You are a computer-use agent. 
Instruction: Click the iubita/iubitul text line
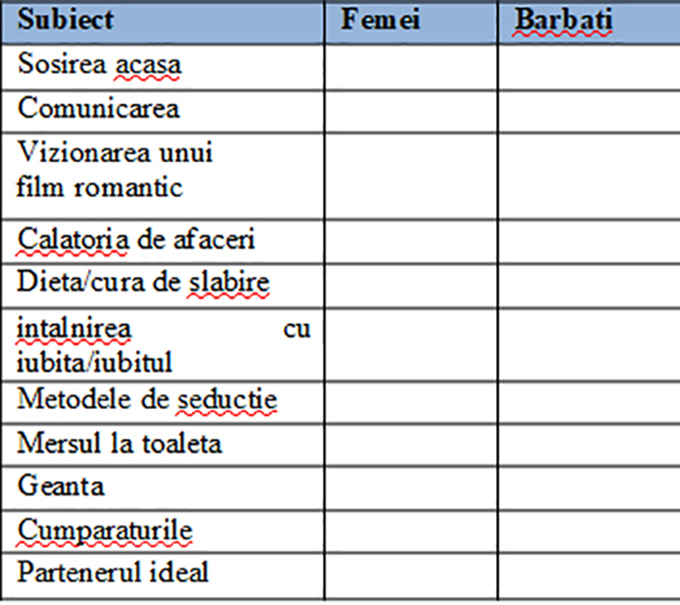pos(94,362)
